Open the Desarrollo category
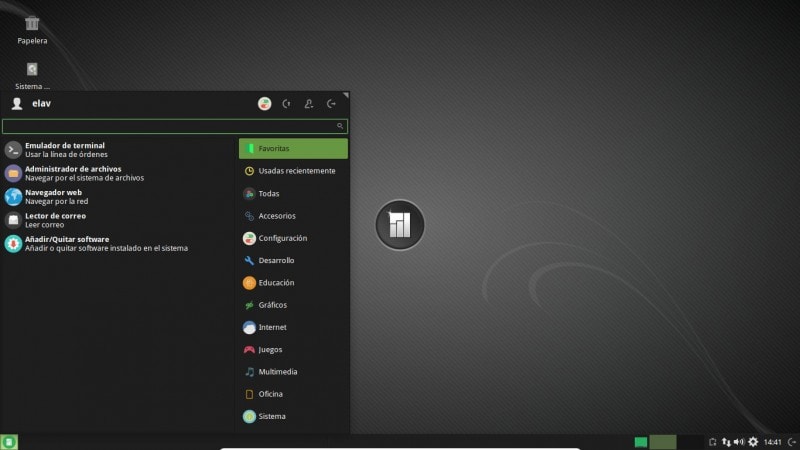Viewport: 800px width, 450px height. click(x=293, y=260)
